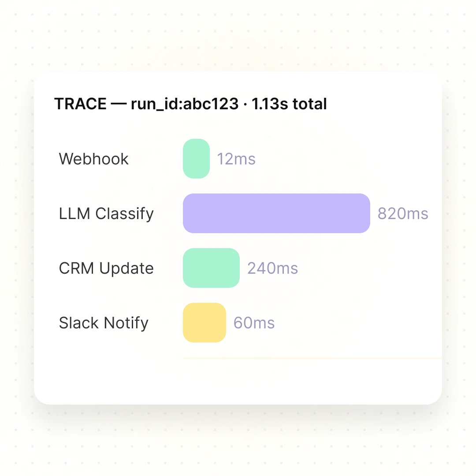Select the 820ms duration value
Image resolution: width=476 pixels, height=476 pixels.
pyautogui.click(x=403, y=214)
